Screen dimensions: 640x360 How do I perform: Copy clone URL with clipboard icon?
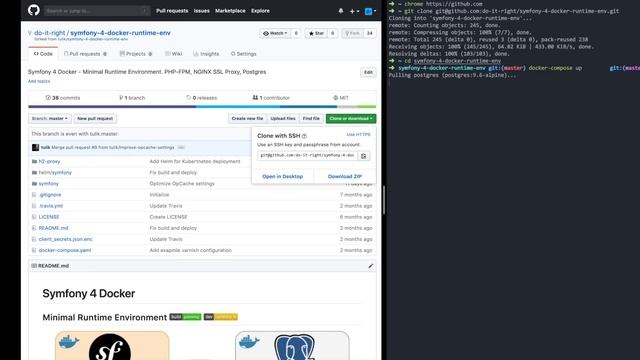[x=364, y=156]
